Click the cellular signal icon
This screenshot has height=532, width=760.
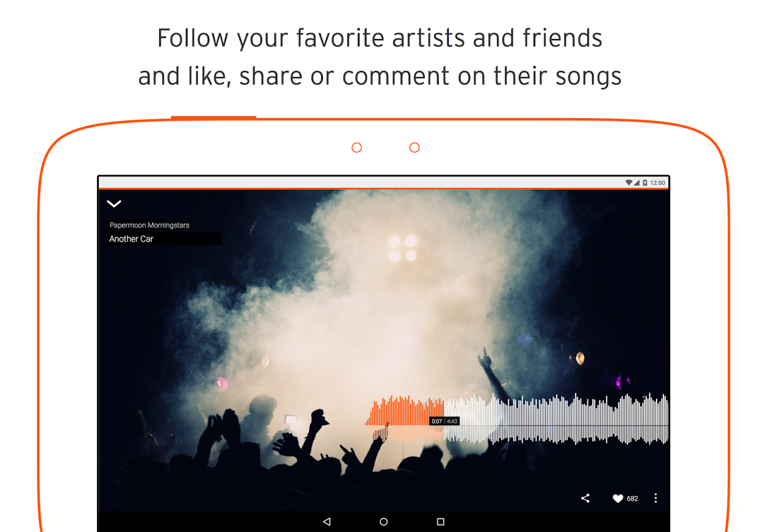637,183
